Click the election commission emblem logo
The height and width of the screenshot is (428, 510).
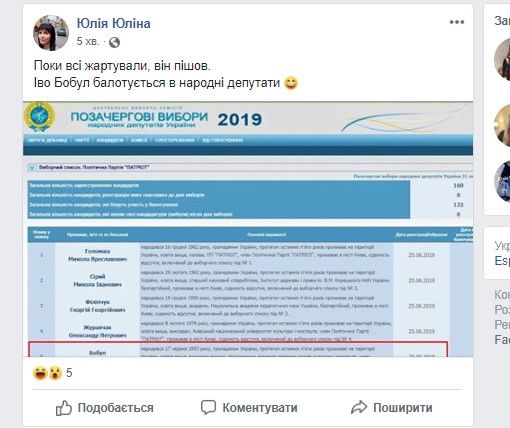click(39, 116)
